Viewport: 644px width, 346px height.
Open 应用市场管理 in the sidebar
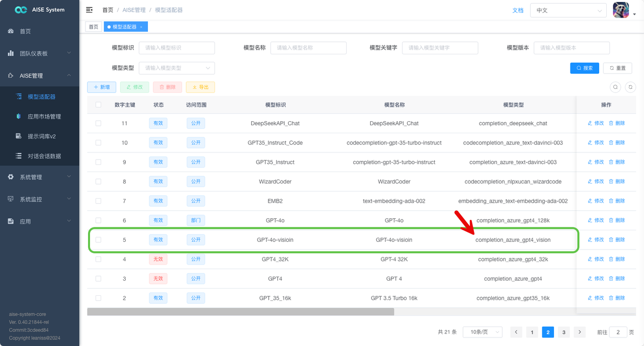(40, 116)
